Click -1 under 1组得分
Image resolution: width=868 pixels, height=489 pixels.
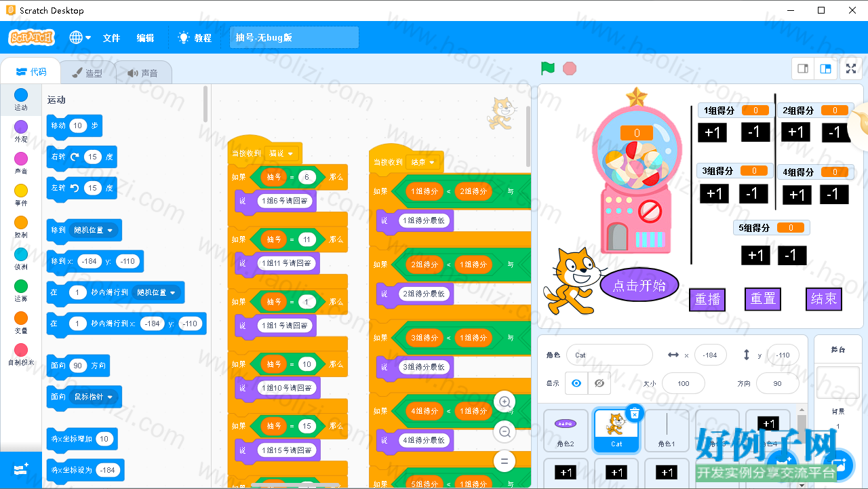[x=755, y=132]
